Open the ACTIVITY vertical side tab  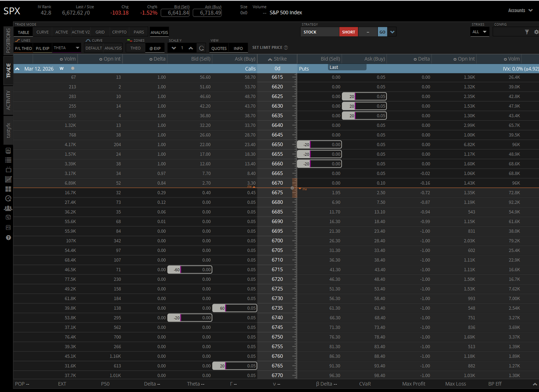[x=8, y=99]
